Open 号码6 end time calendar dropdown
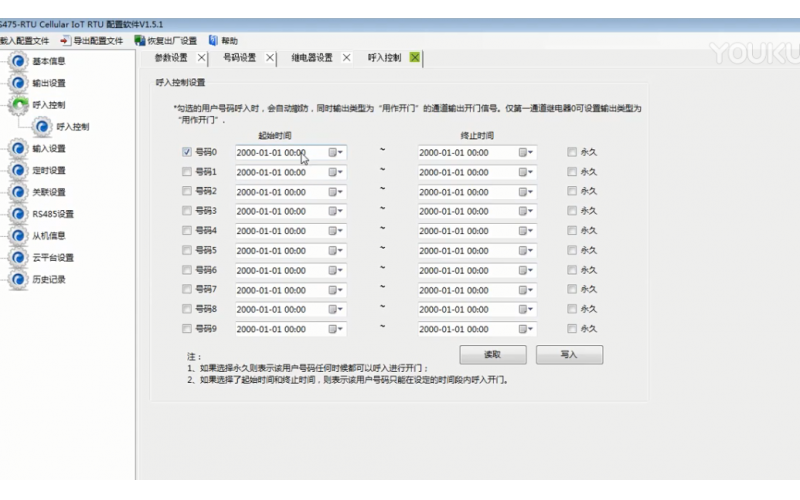The width and height of the screenshot is (800, 500). coord(526,270)
